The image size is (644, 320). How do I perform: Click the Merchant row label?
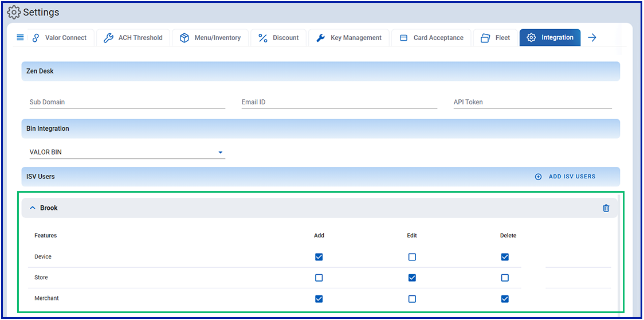coord(46,298)
